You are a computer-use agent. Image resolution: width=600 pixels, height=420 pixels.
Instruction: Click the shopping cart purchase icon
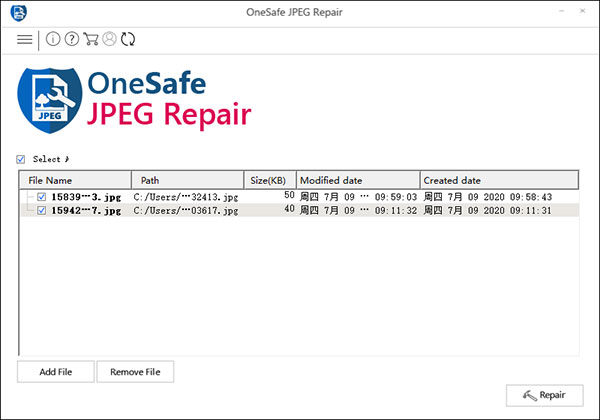coord(91,39)
